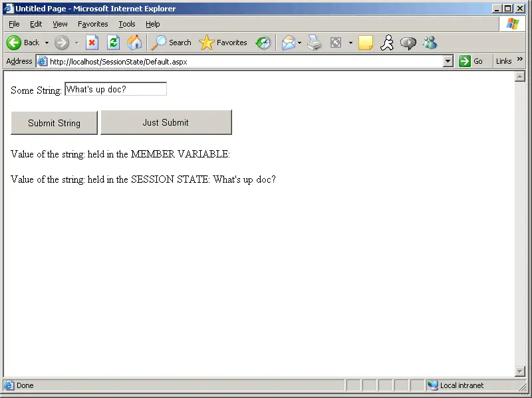Open the Favorites menu
Image resolution: width=532 pixels, height=398 pixels.
[92, 24]
